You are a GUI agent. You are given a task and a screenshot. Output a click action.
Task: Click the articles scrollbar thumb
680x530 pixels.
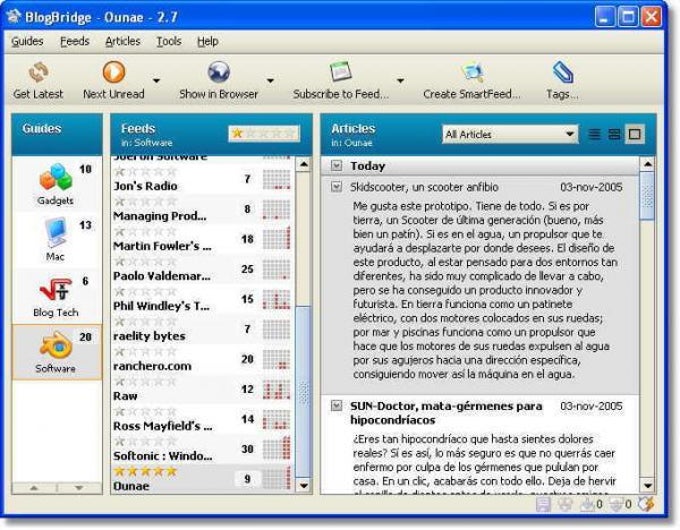[x=647, y=196]
